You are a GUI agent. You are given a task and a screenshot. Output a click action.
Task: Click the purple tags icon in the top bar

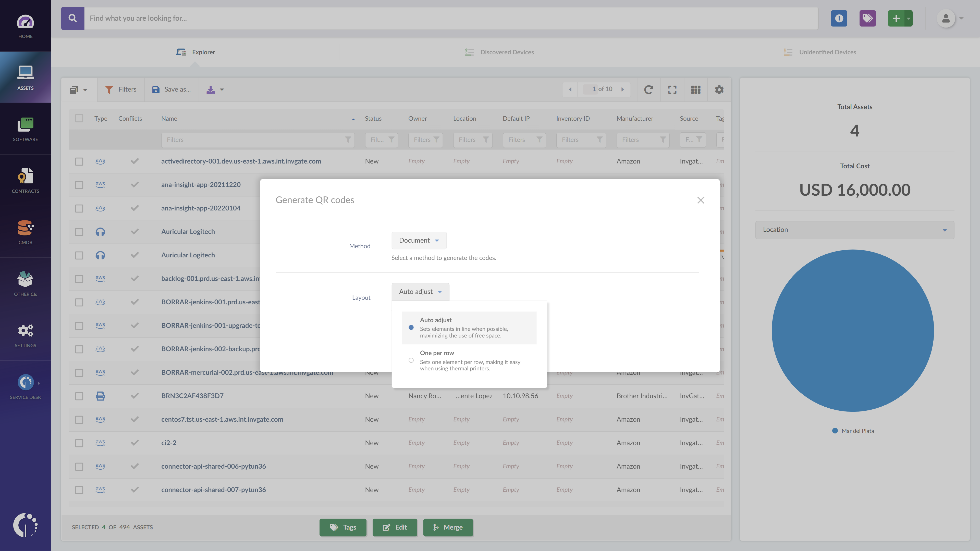pyautogui.click(x=867, y=18)
